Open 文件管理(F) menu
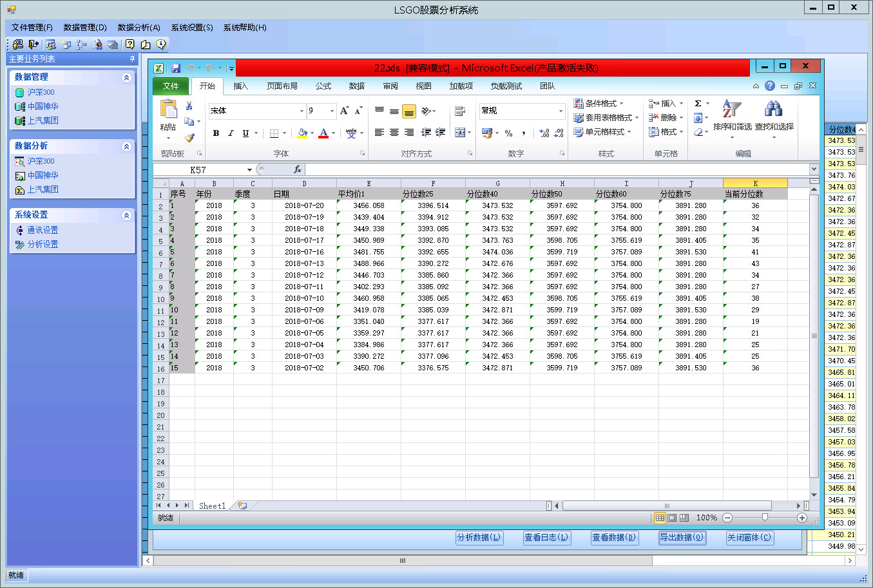The image size is (873, 588). (x=32, y=27)
